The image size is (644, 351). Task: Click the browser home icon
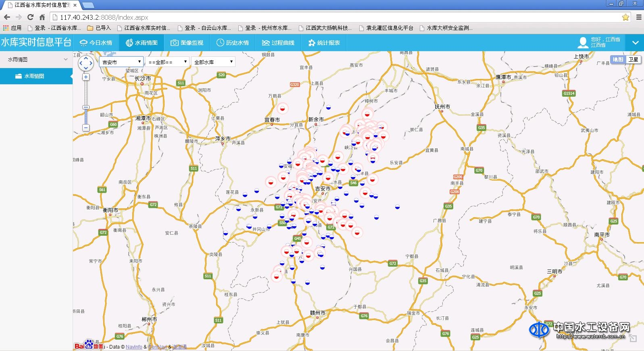pos(42,17)
